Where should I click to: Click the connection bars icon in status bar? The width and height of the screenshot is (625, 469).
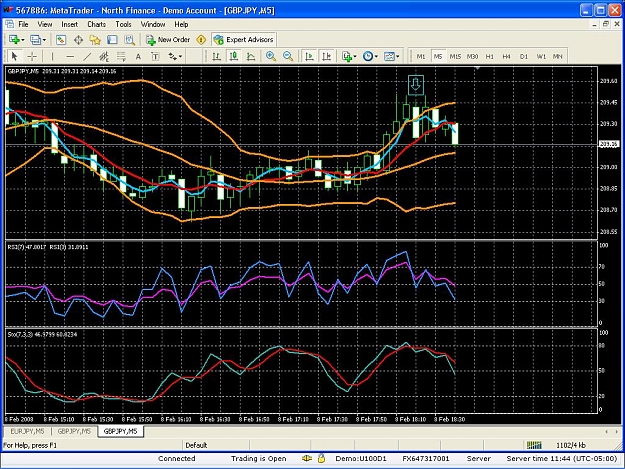[534, 445]
